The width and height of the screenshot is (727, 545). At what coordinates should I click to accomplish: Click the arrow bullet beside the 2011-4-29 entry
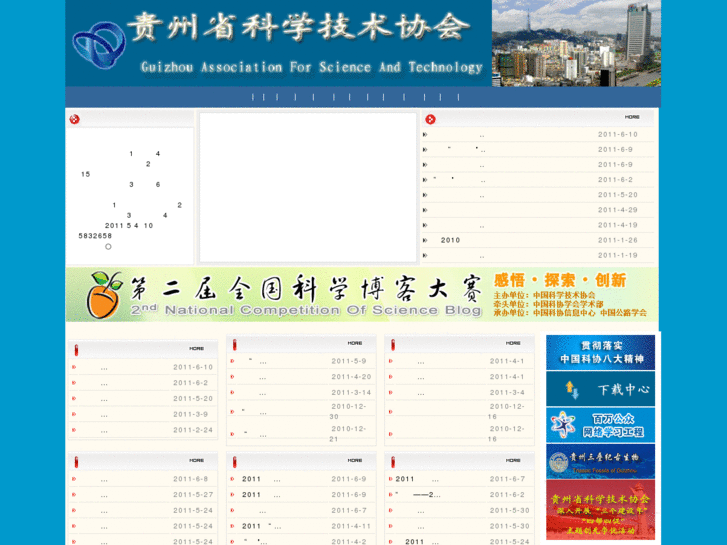coord(425,210)
